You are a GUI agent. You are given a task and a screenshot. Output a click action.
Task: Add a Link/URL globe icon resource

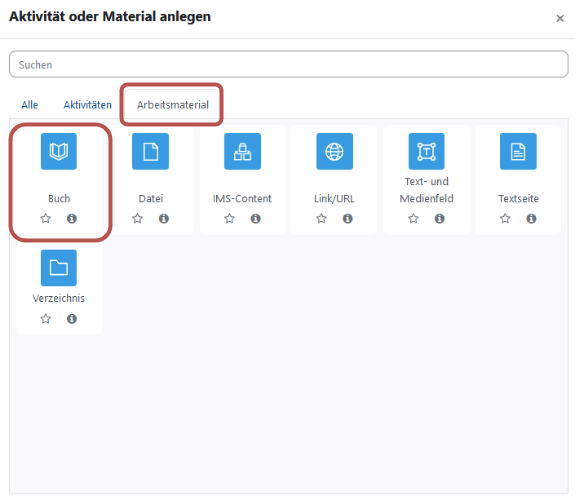pos(334,151)
